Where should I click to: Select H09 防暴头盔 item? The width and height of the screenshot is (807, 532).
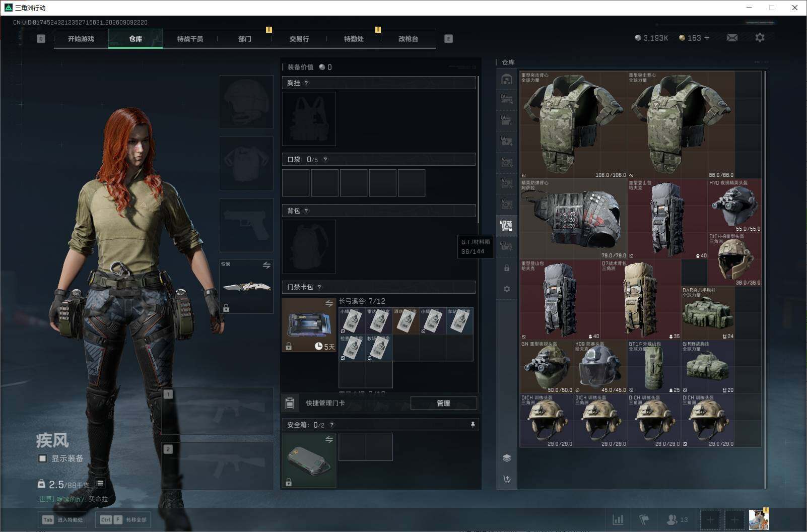coord(600,367)
